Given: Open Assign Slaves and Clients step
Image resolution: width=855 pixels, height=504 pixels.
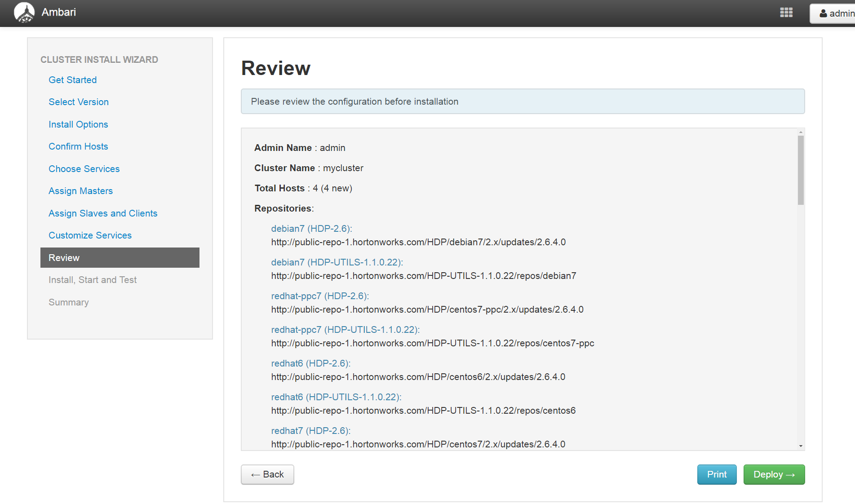Looking at the screenshot, I should [x=103, y=213].
